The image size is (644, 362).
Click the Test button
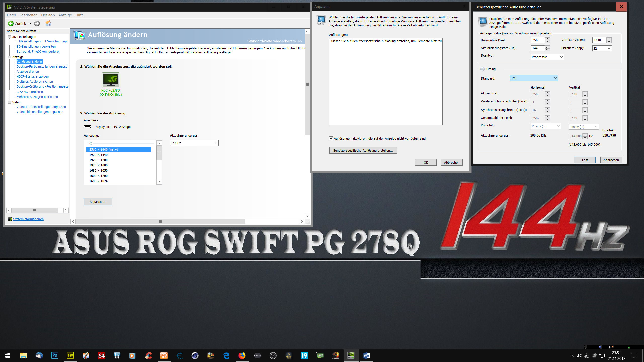click(584, 160)
